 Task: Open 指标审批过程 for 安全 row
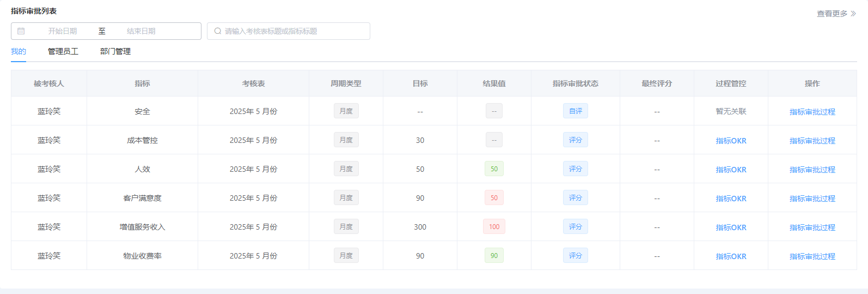coord(812,112)
